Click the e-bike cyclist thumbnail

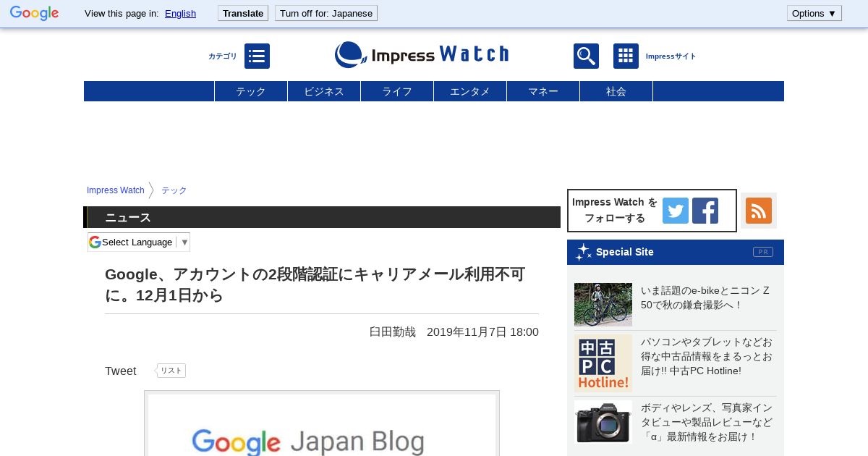pyautogui.click(x=603, y=305)
